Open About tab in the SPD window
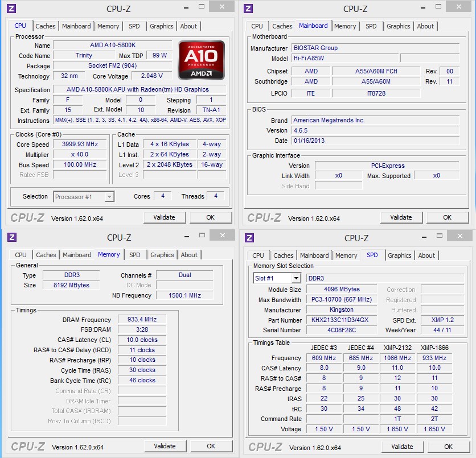 pos(426,255)
